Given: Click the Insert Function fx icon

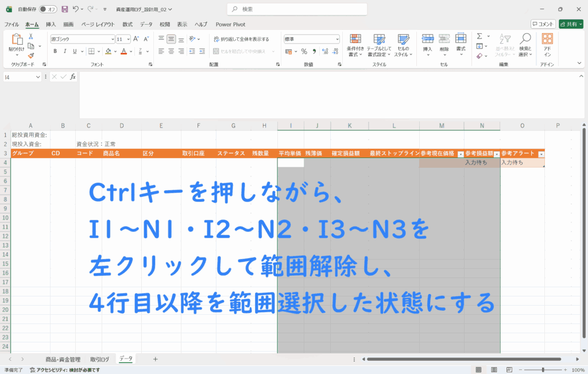Looking at the screenshot, I should (x=73, y=76).
